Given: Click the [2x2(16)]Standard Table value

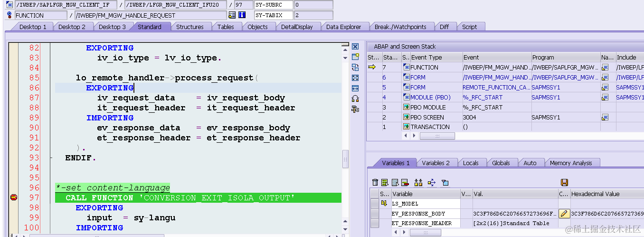Looking at the screenshot, I should point(511,223).
